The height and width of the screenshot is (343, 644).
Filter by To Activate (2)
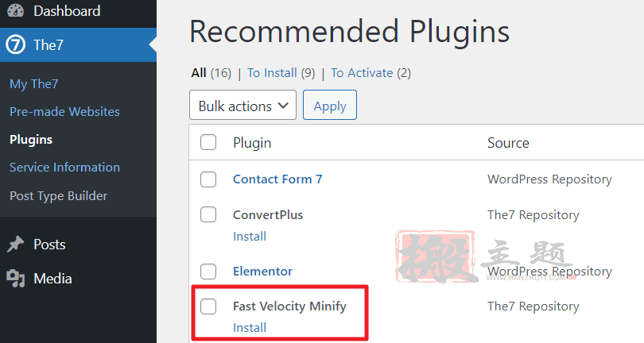(370, 73)
